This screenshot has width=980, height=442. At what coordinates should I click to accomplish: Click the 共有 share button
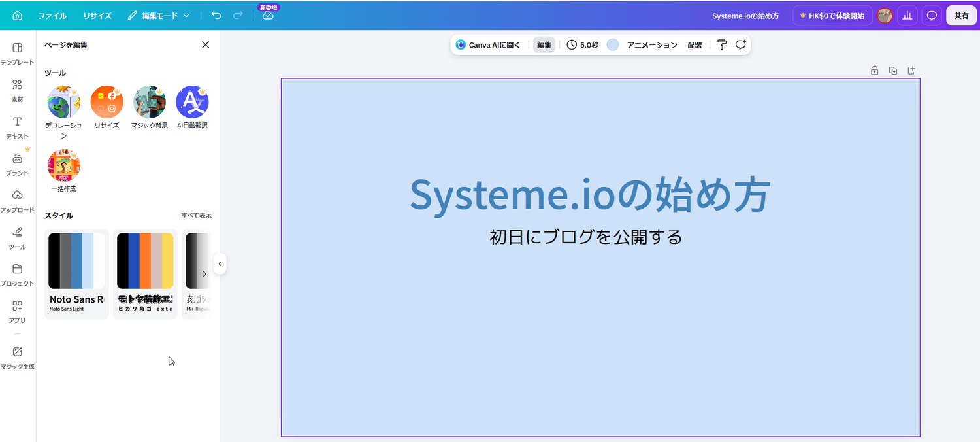(x=961, y=16)
